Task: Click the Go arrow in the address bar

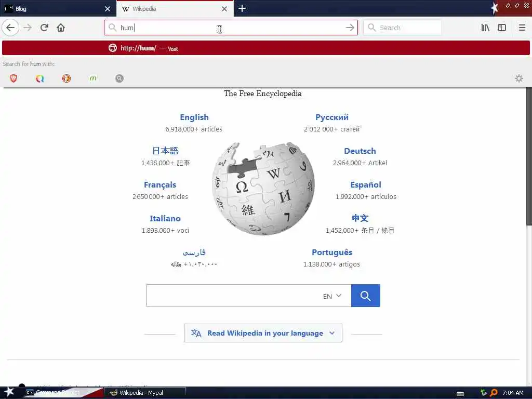Action: (x=350, y=28)
